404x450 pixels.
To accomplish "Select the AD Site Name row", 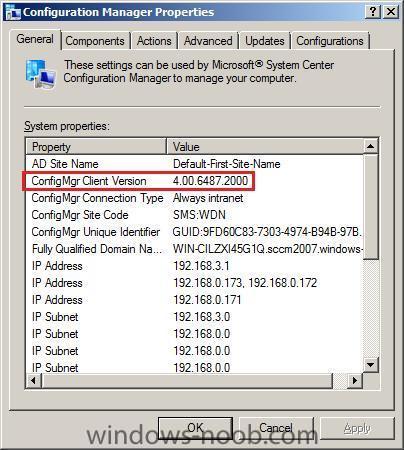I will point(195,164).
